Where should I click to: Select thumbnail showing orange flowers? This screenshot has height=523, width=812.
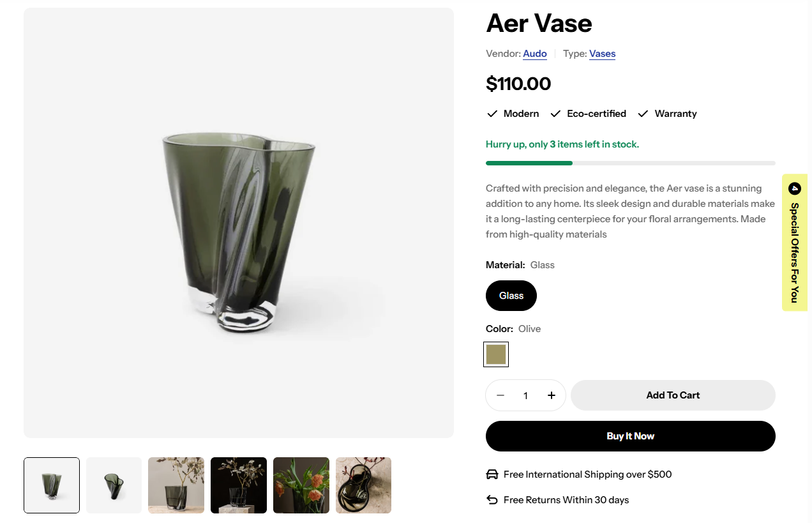point(301,485)
